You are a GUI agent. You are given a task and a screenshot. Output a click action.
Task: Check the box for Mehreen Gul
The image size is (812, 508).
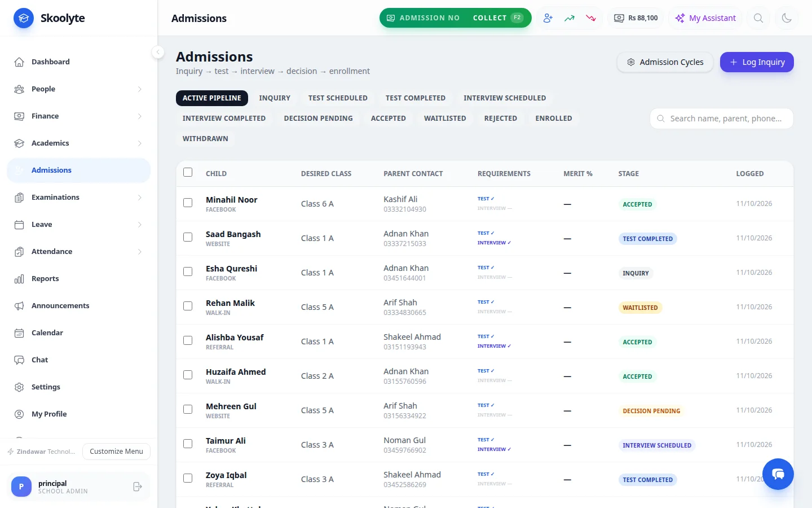pyautogui.click(x=188, y=409)
